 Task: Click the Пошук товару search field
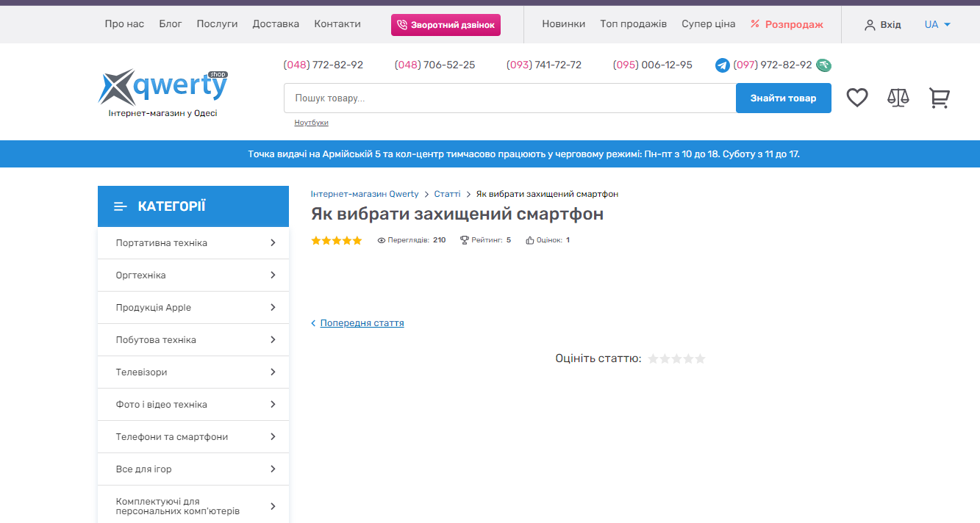point(509,98)
